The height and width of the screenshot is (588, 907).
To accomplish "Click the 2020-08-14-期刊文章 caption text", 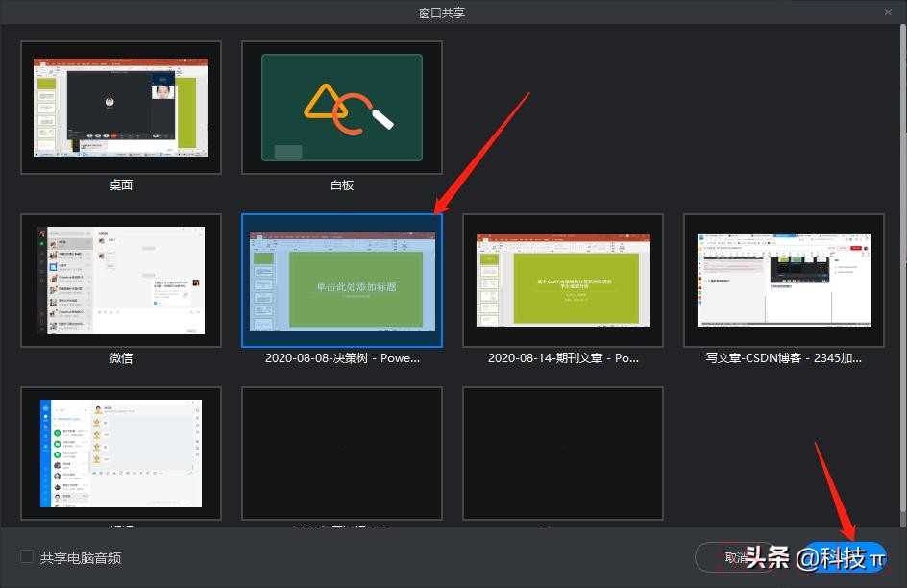I will [563, 357].
